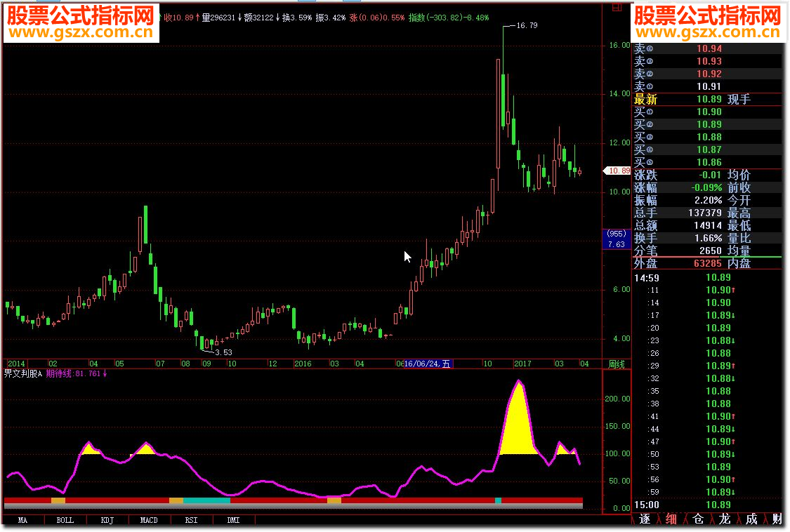Open the KDJ indicator tab

tap(107, 520)
